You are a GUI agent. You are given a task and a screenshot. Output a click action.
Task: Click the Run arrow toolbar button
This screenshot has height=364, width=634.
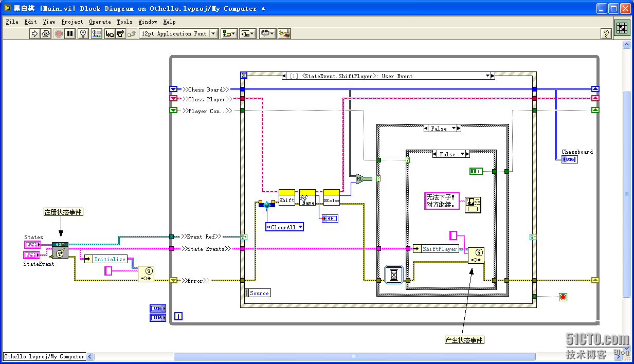click(34, 33)
